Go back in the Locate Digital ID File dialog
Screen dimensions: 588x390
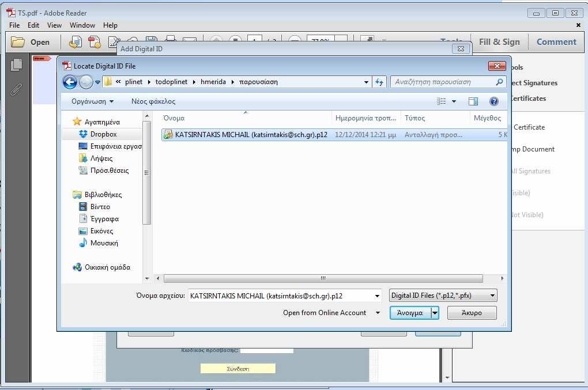point(70,82)
